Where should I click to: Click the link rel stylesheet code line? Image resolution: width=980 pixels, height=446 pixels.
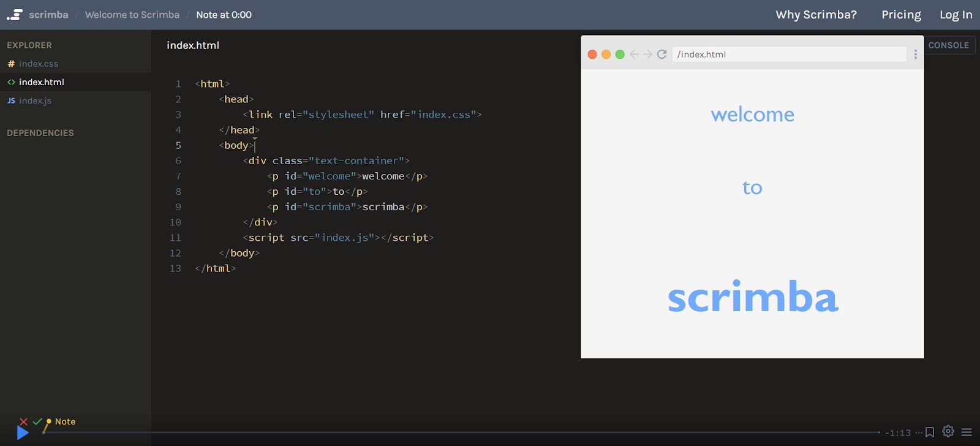click(x=363, y=115)
